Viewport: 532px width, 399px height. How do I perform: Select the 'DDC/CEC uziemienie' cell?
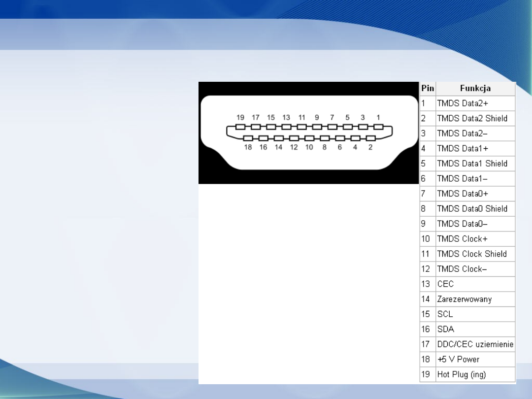tap(475, 344)
